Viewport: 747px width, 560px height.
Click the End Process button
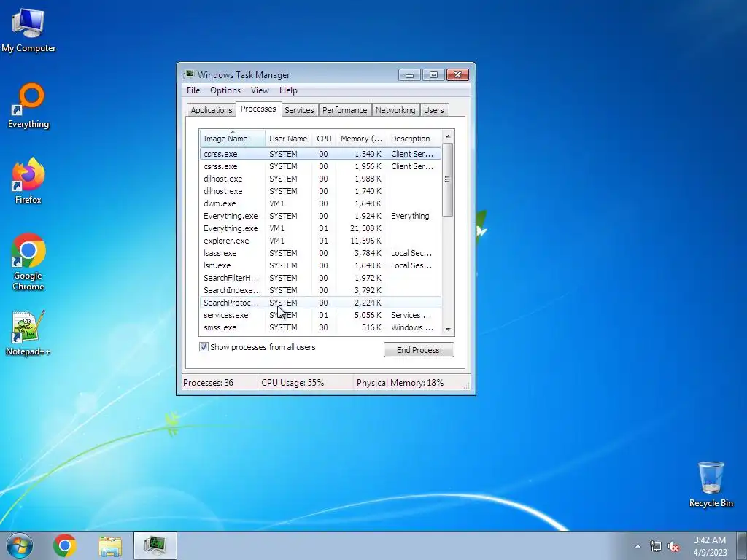click(x=419, y=350)
